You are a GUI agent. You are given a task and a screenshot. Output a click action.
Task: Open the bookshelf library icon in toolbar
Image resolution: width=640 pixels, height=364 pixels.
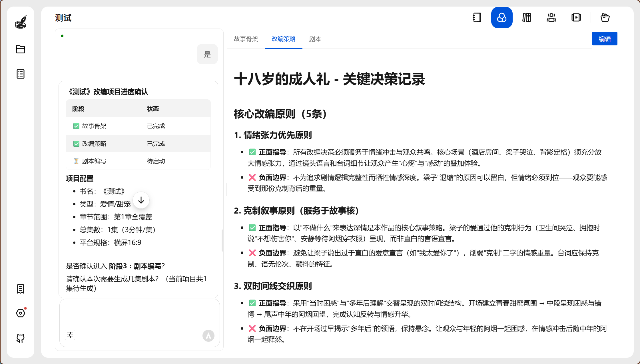[527, 18]
